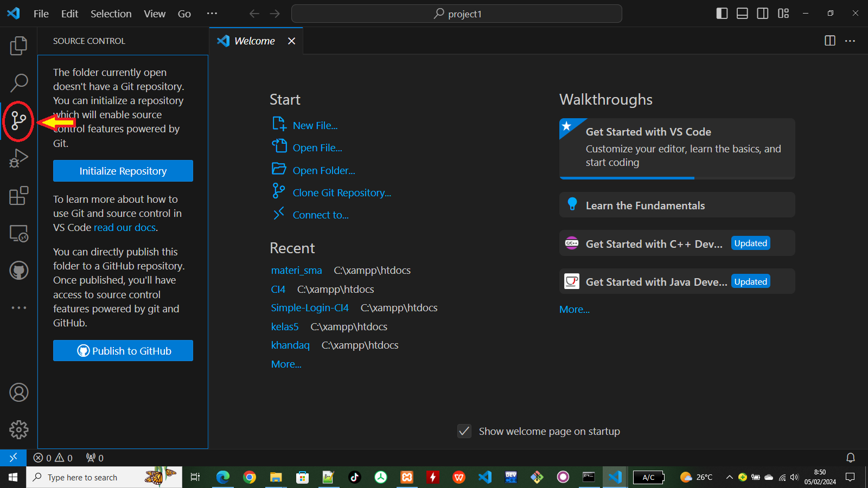Split the editor to the right
This screenshot has height=488, width=868.
tap(830, 41)
